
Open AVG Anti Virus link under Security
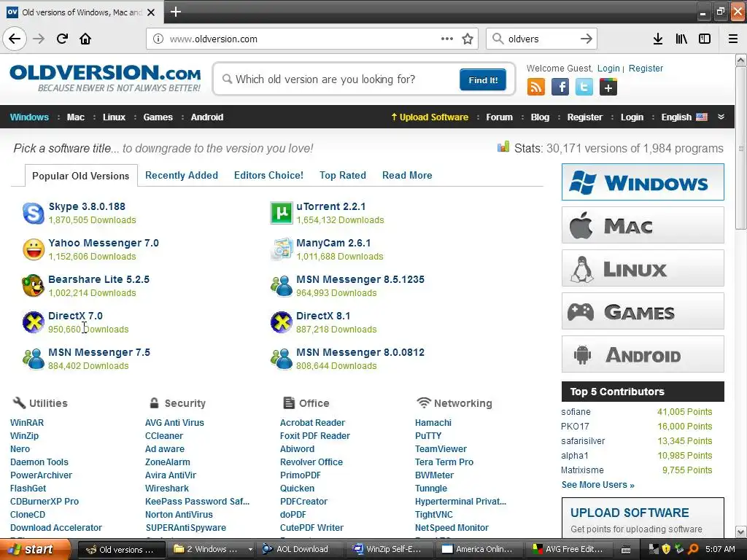pyautogui.click(x=174, y=422)
